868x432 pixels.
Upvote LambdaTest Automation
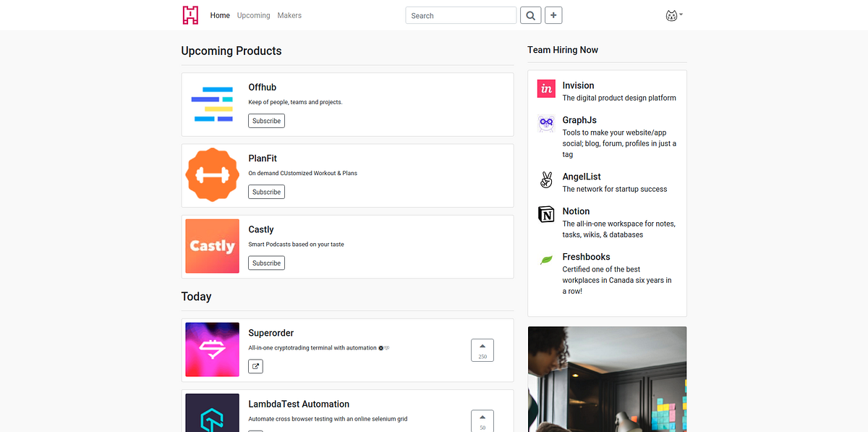(x=482, y=420)
